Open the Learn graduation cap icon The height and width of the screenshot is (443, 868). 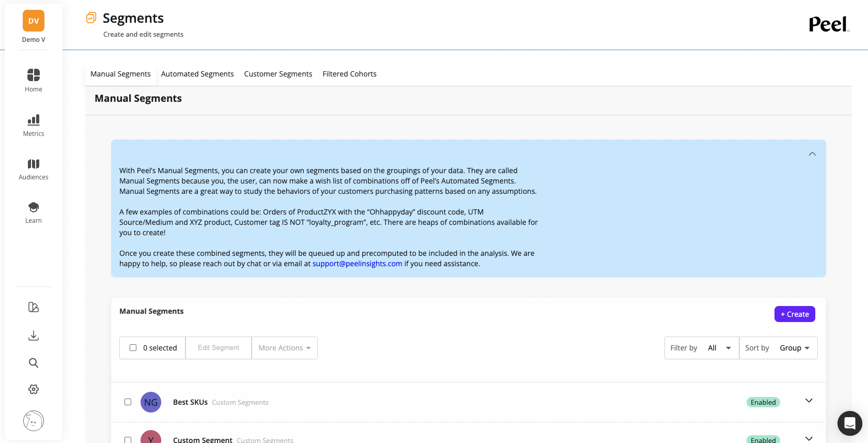[34, 207]
